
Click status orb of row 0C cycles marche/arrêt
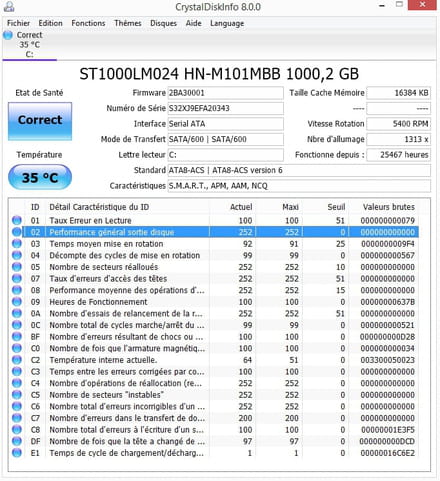click(17, 325)
